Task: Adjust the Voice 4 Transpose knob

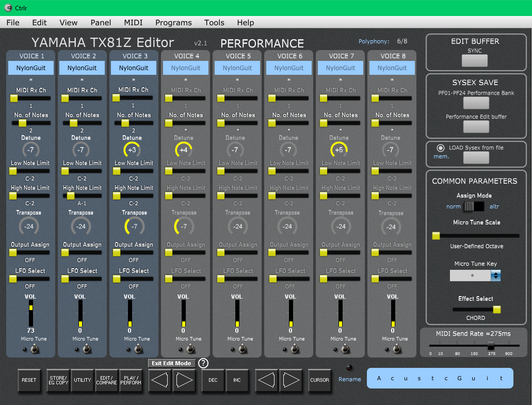Action: coord(184,226)
